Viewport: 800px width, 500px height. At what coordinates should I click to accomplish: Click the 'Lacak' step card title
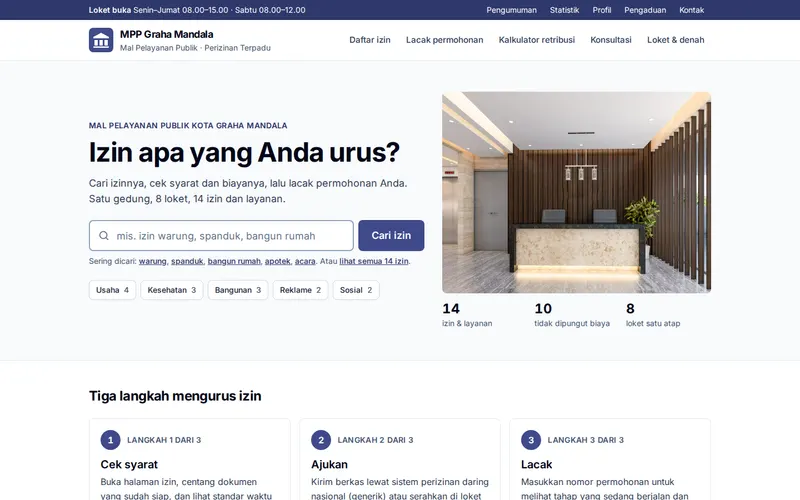(537, 464)
